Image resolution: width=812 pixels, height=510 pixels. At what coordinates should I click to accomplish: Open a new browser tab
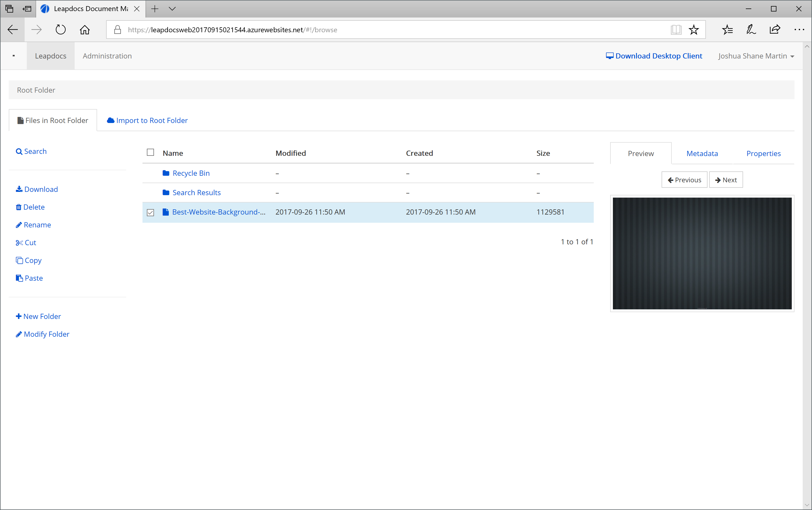point(155,9)
